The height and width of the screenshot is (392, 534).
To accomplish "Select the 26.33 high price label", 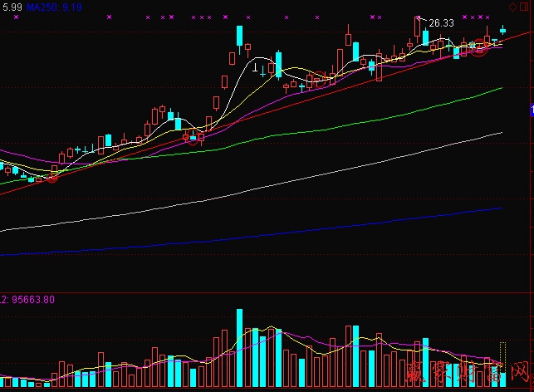I will click(x=441, y=23).
